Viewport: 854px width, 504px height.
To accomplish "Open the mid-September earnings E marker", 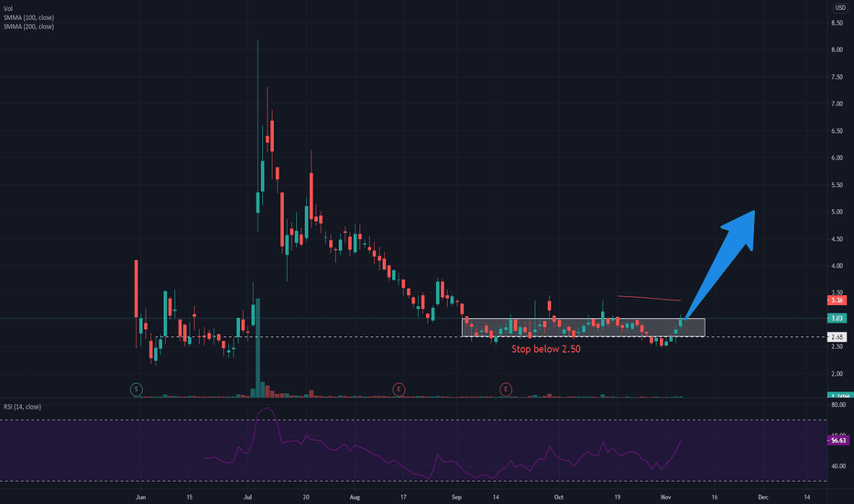I will (506, 389).
